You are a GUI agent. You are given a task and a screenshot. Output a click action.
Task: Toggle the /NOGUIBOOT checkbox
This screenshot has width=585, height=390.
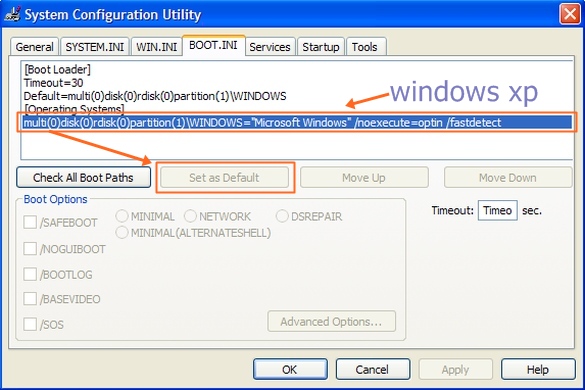click(x=30, y=249)
